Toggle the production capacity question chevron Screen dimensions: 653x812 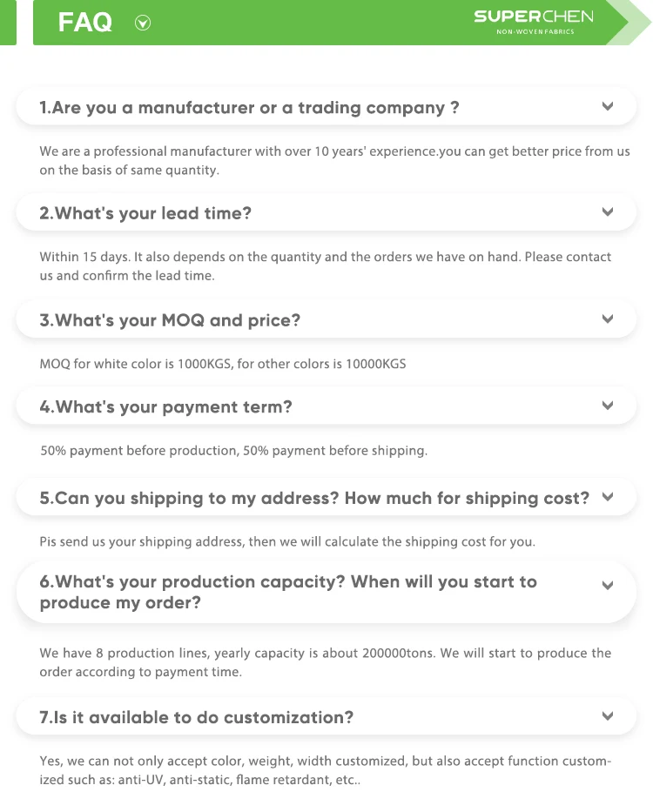coord(608,586)
